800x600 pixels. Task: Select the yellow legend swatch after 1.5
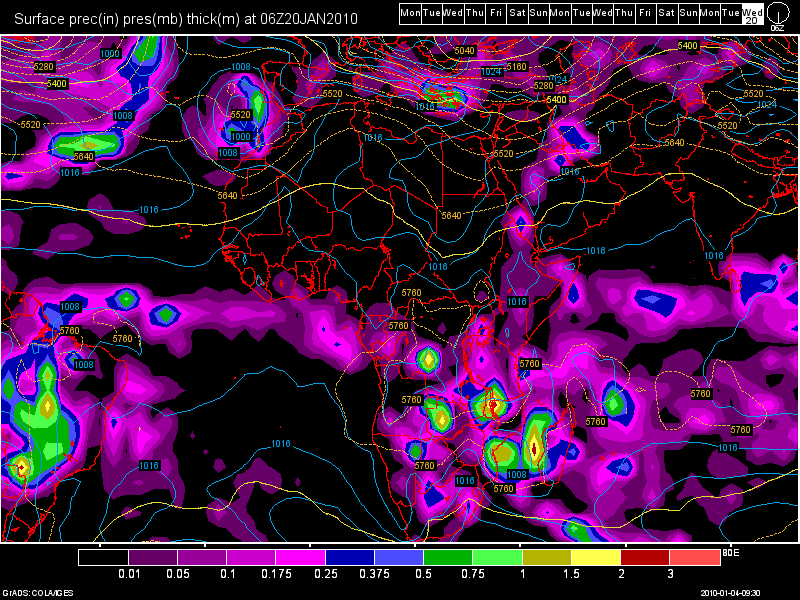596,556
